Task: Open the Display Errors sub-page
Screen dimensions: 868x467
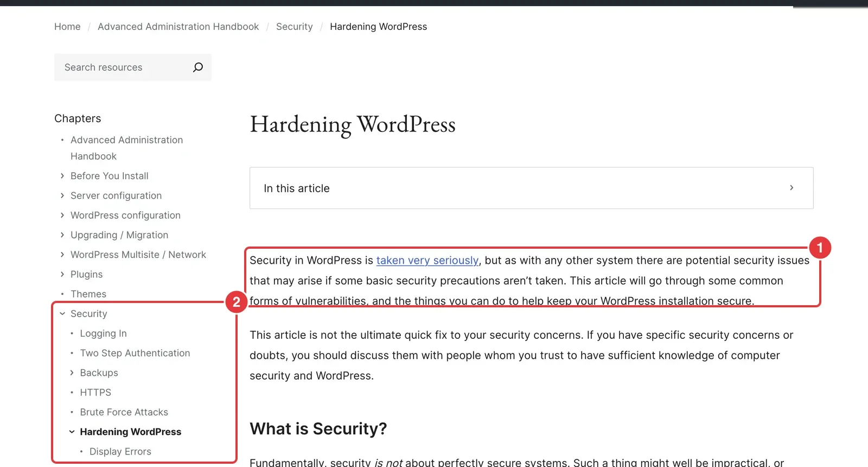Action: click(x=120, y=451)
